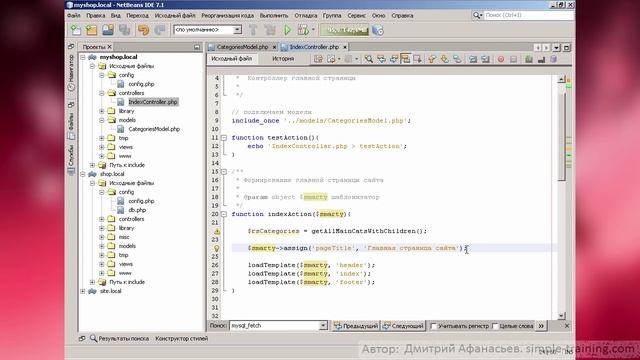Open the Файл menu
Screen dimensions: 640x360
73,16
